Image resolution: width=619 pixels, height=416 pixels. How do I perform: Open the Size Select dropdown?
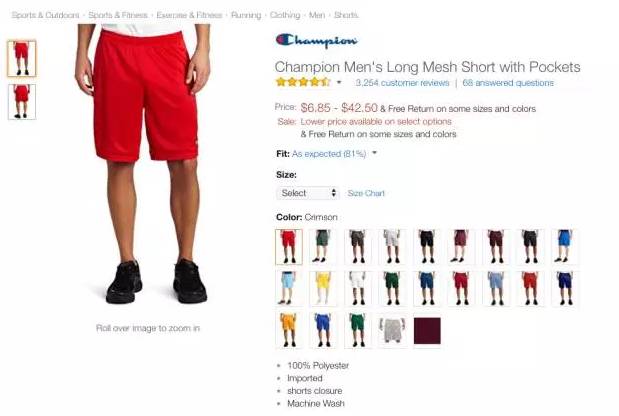coord(308,193)
